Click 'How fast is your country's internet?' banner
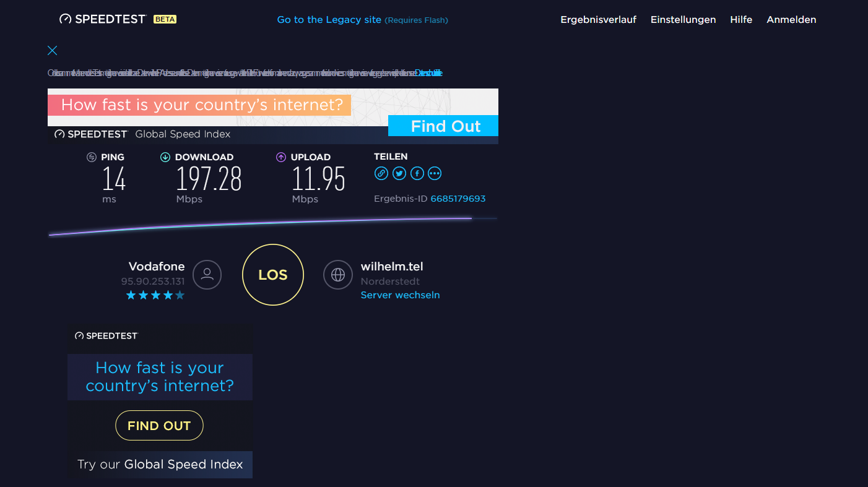This screenshot has width=868, height=487. coord(199,105)
